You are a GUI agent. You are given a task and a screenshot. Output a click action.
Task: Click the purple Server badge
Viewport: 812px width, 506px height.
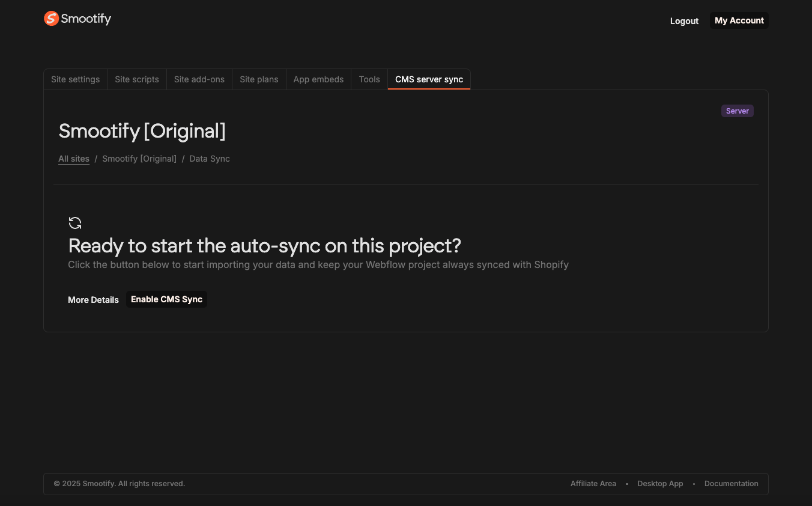click(737, 111)
